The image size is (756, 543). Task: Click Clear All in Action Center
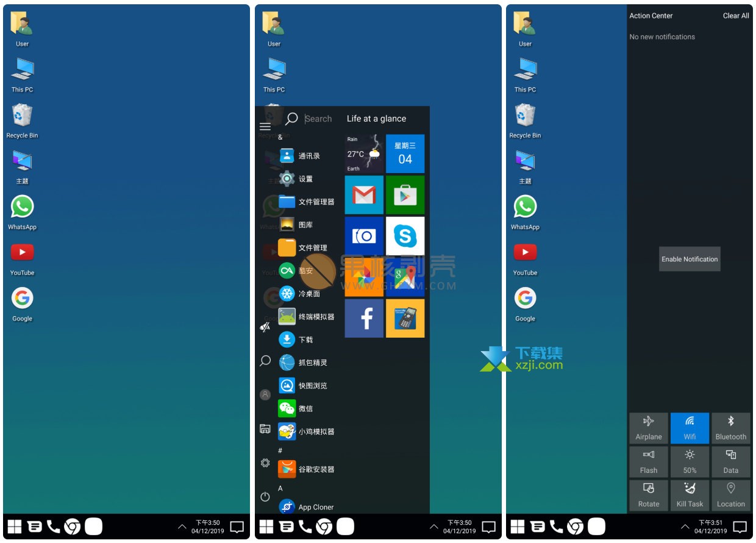pos(736,16)
